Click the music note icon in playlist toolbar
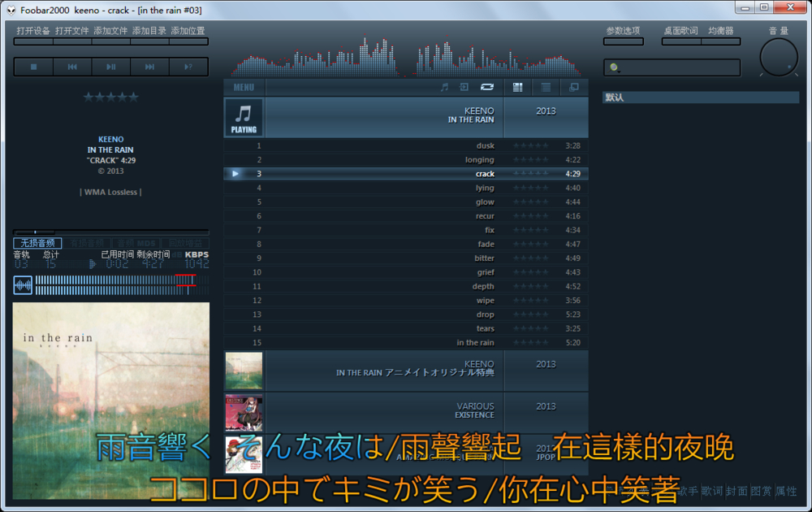The height and width of the screenshot is (512, 812). tap(444, 87)
